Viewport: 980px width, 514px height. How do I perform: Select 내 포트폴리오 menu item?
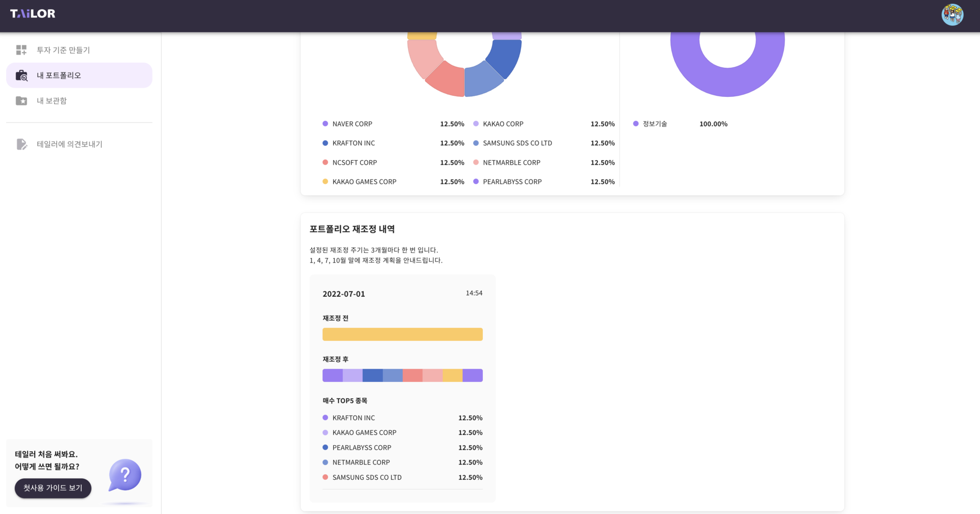[x=79, y=75]
